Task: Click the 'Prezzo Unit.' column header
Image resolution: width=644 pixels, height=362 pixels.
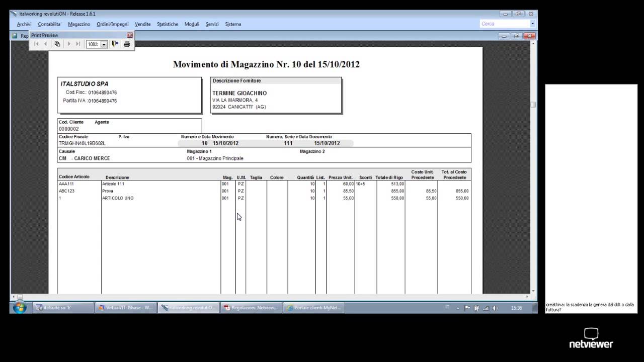Action: pyautogui.click(x=341, y=177)
